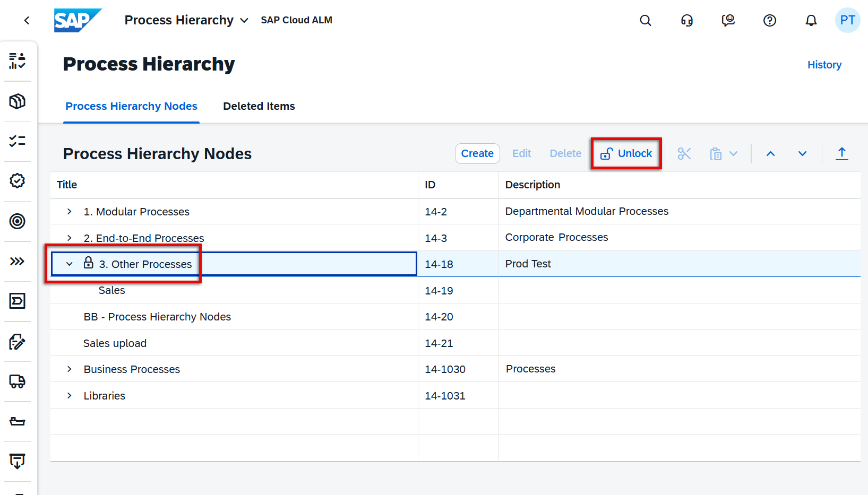Screen dimensions: 868x495
Task: Expand the Business Processes node
Action: (70, 369)
